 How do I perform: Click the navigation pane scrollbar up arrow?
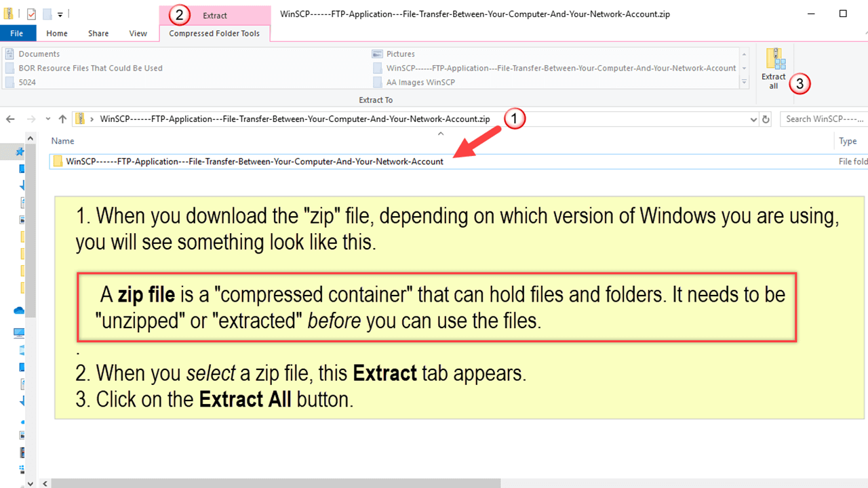[31, 138]
